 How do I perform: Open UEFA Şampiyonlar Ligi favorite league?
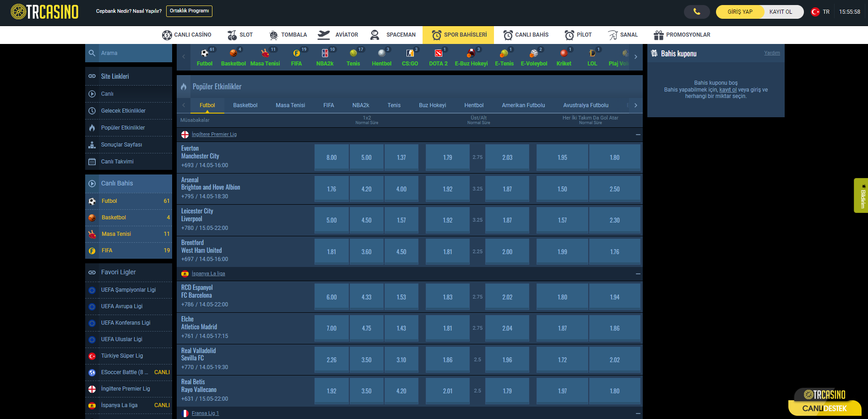click(129, 290)
